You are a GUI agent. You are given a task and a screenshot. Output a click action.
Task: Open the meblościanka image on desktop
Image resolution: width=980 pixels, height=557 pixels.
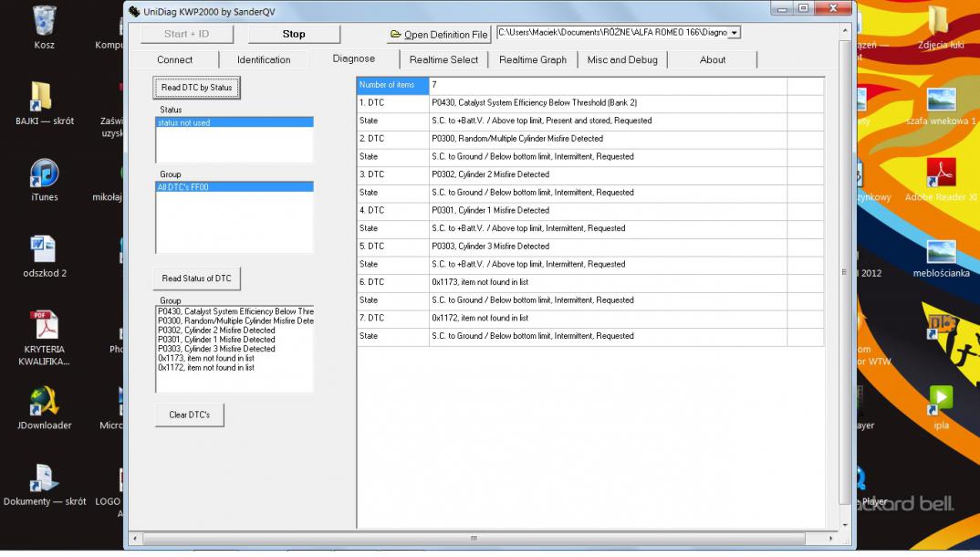click(941, 252)
